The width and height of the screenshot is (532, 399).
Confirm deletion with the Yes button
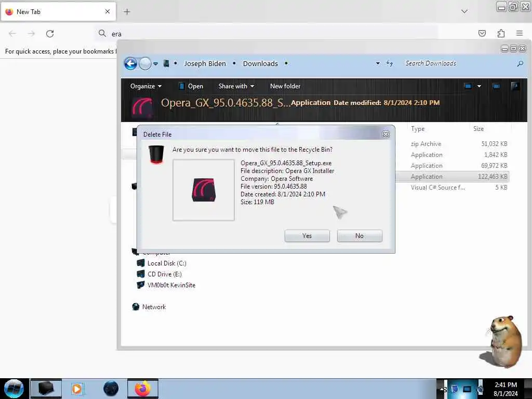pyautogui.click(x=307, y=236)
